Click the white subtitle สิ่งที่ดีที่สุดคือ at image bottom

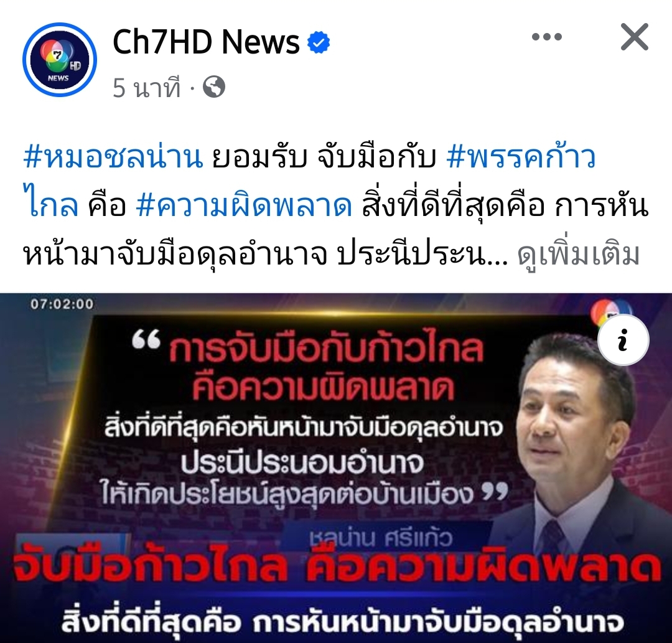point(151,622)
